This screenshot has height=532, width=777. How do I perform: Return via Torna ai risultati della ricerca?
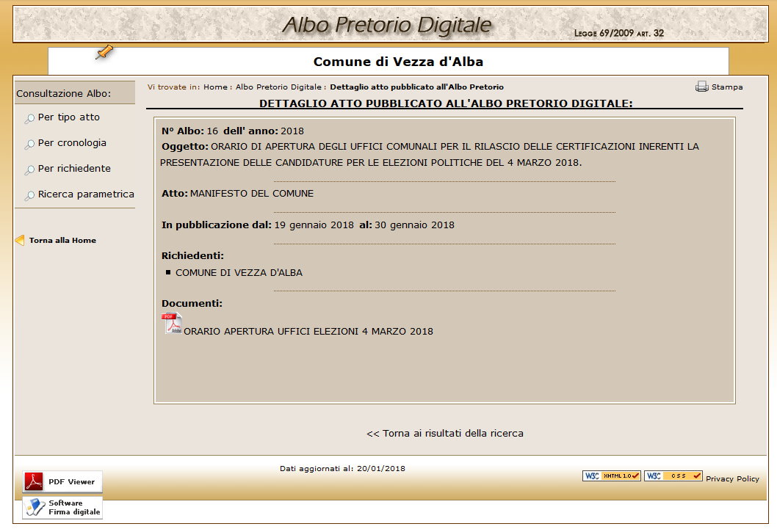click(445, 434)
